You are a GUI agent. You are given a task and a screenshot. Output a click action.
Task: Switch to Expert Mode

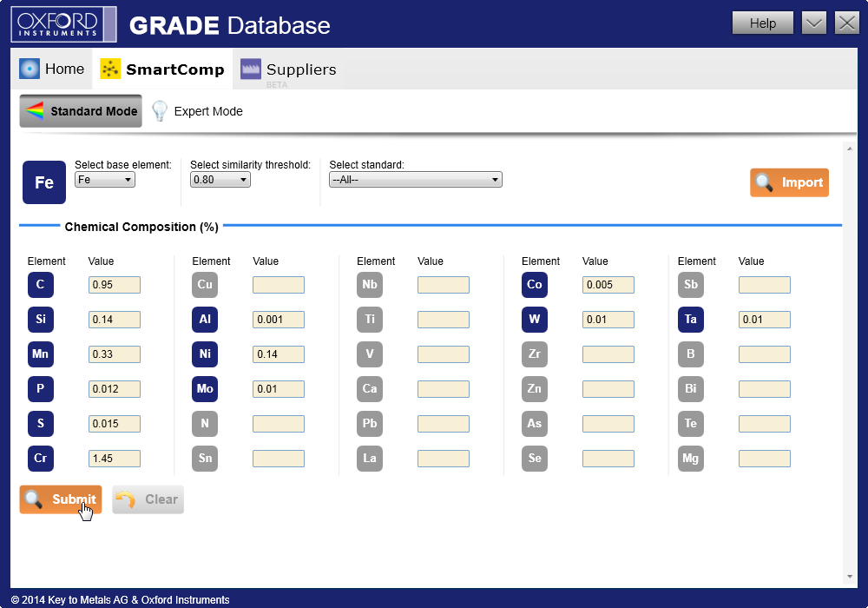pyautogui.click(x=198, y=111)
